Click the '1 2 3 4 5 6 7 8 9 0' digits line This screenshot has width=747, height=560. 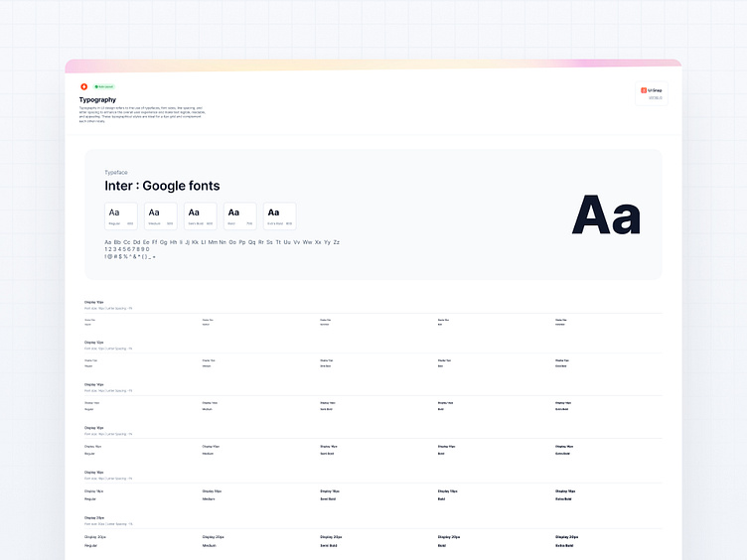coord(127,249)
